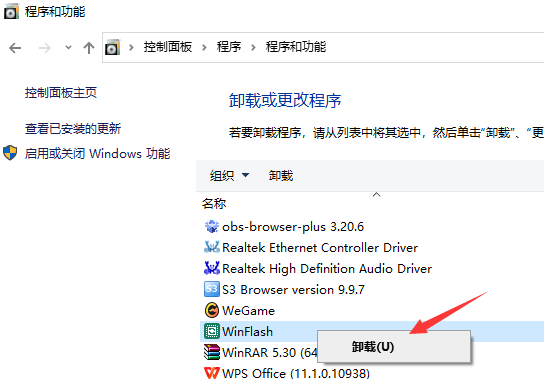The image size is (544, 379).
Task: Click the WinFlash chip icon
Action: click(212, 331)
